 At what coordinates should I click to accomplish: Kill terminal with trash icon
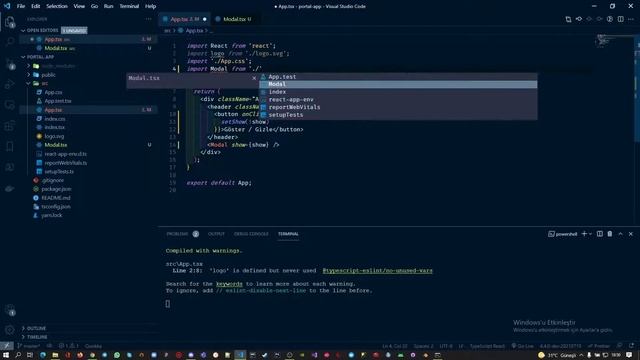click(x=610, y=234)
